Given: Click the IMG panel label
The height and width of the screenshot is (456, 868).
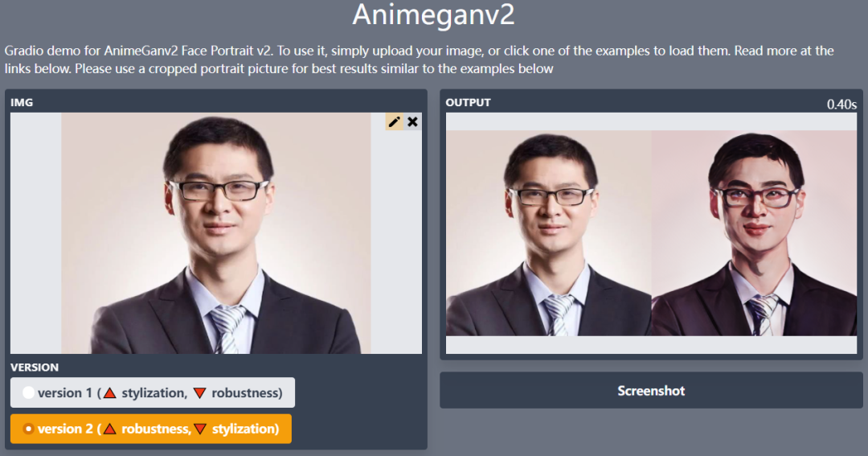Looking at the screenshot, I should (x=22, y=102).
